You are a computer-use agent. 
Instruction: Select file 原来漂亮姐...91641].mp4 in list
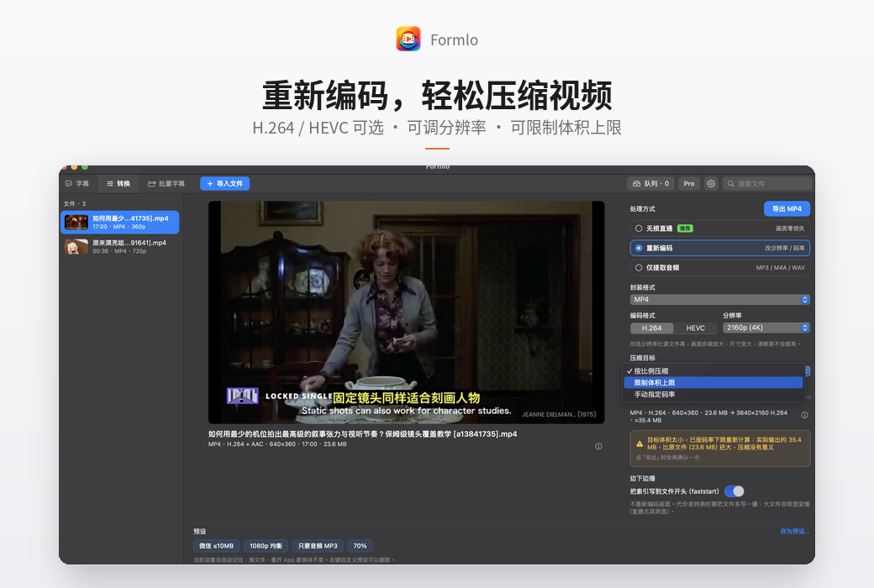click(x=120, y=246)
